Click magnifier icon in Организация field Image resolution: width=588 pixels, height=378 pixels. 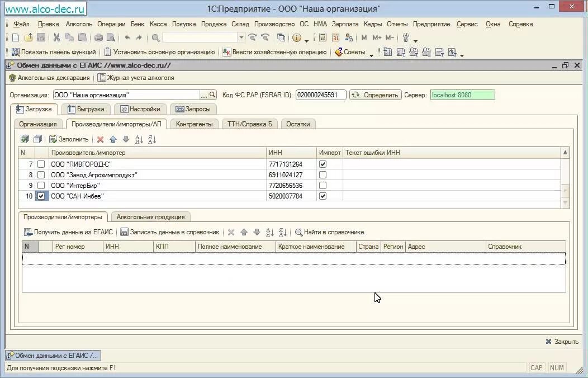pyautogui.click(x=212, y=95)
